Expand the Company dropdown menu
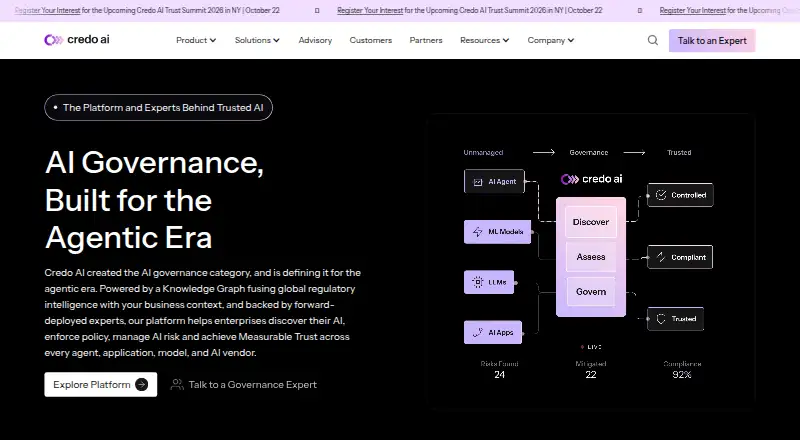The width and height of the screenshot is (800, 440). [551, 40]
